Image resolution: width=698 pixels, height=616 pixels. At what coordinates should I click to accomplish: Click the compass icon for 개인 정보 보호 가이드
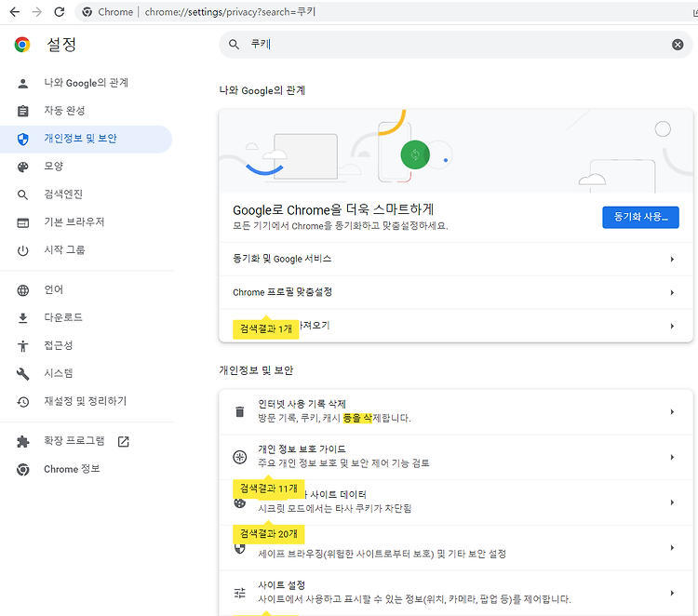240,457
